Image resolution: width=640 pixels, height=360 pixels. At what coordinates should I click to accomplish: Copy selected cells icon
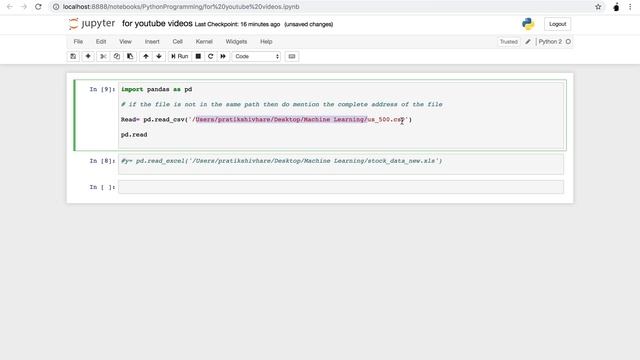[117, 56]
